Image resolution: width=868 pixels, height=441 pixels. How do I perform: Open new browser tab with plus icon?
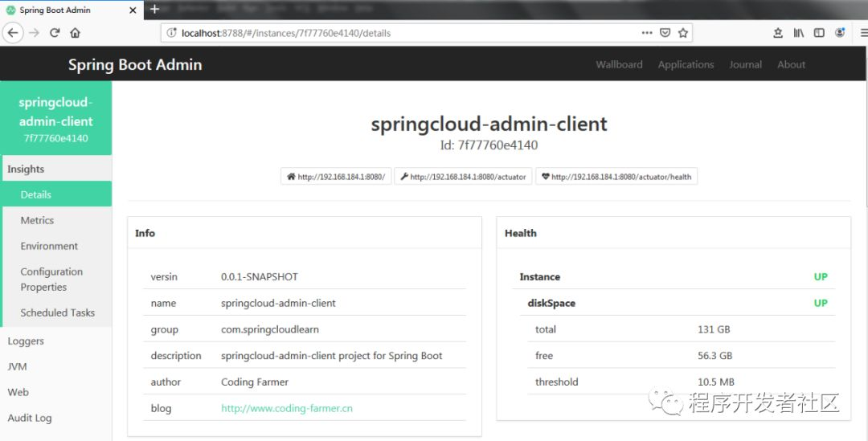point(154,9)
